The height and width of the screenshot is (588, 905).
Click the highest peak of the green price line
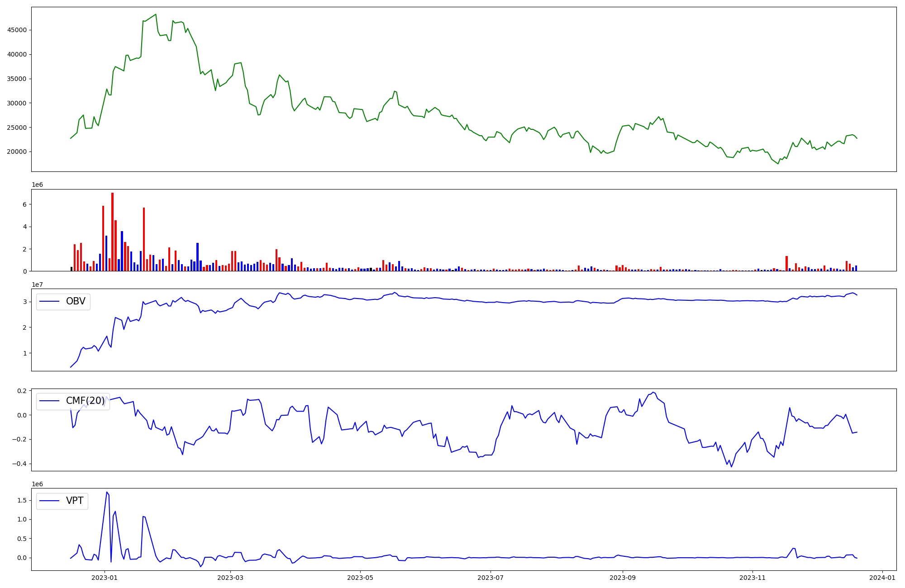click(156, 14)
